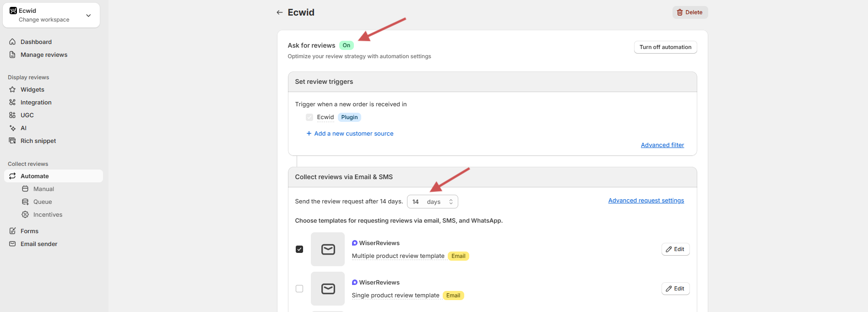Check the Single product review template checkbox
The width and height of the screenshot is (868, 312).
(x=299, y=289)
